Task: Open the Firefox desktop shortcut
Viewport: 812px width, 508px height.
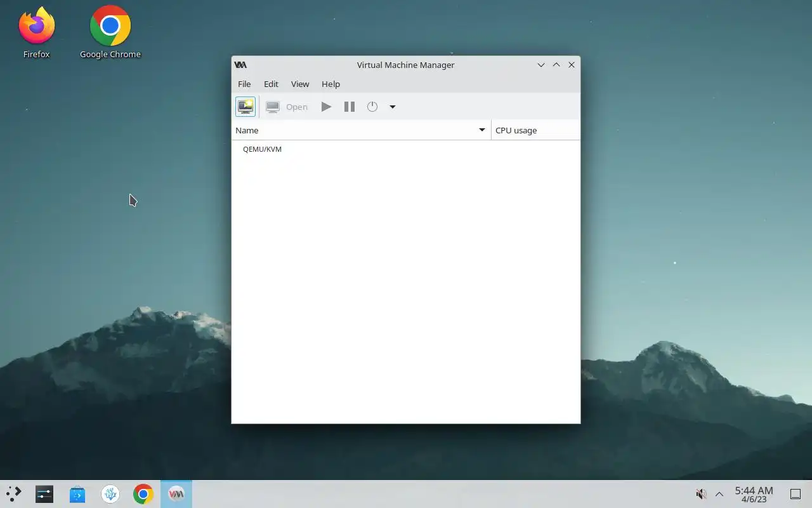Action: click(37, 32)
